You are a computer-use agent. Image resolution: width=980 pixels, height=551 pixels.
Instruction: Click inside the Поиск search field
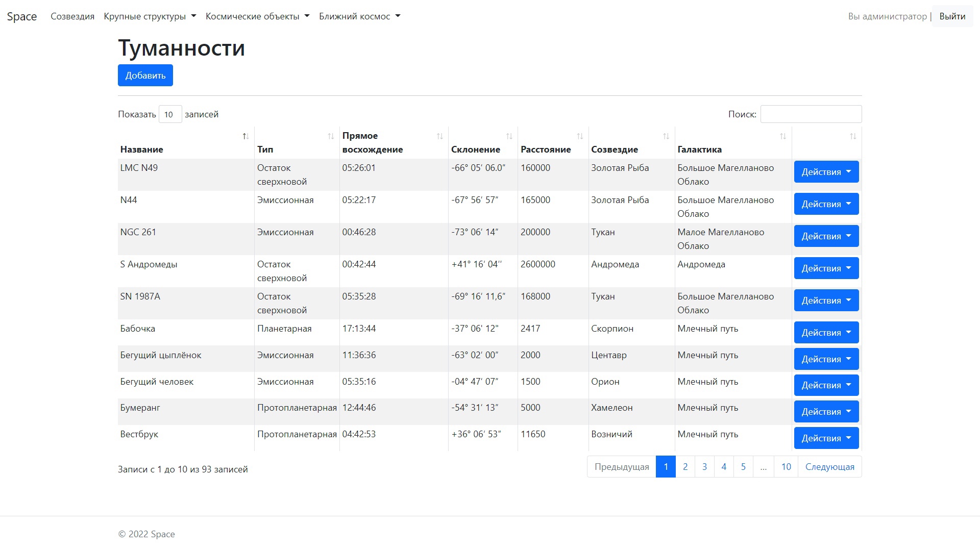pyautogui.click(x=811, y=114)
